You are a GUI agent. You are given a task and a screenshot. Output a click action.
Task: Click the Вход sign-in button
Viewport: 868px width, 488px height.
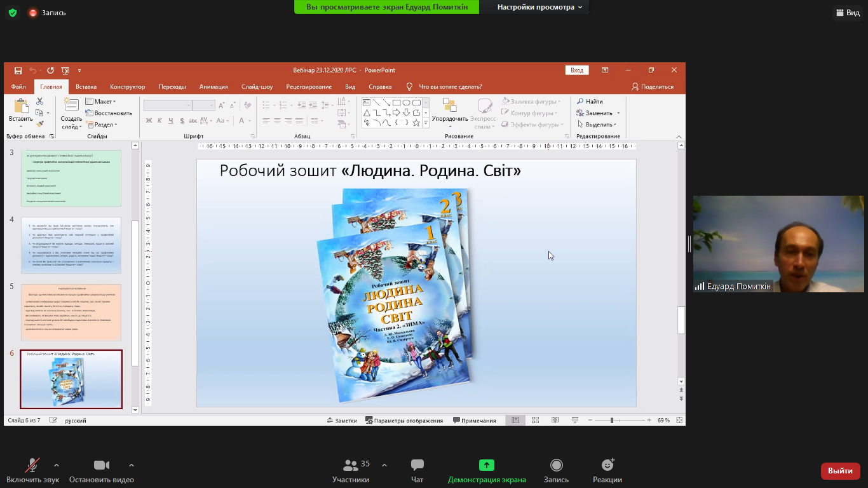point(576,71)
